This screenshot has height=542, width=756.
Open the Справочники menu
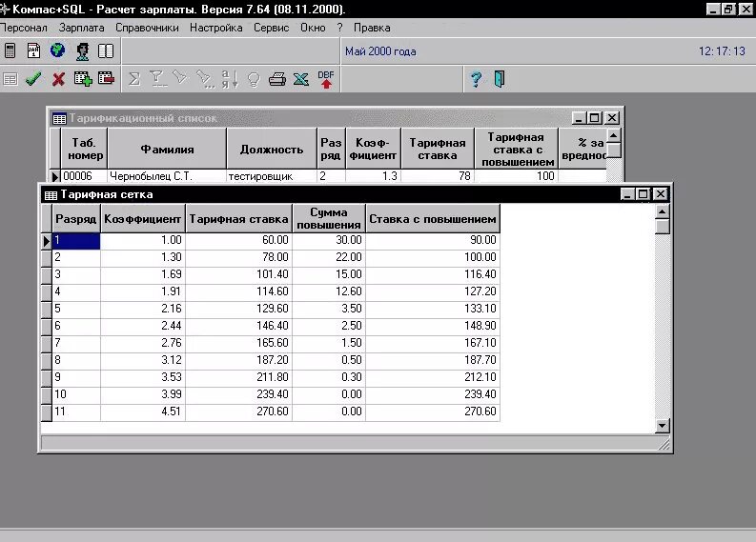147,28
